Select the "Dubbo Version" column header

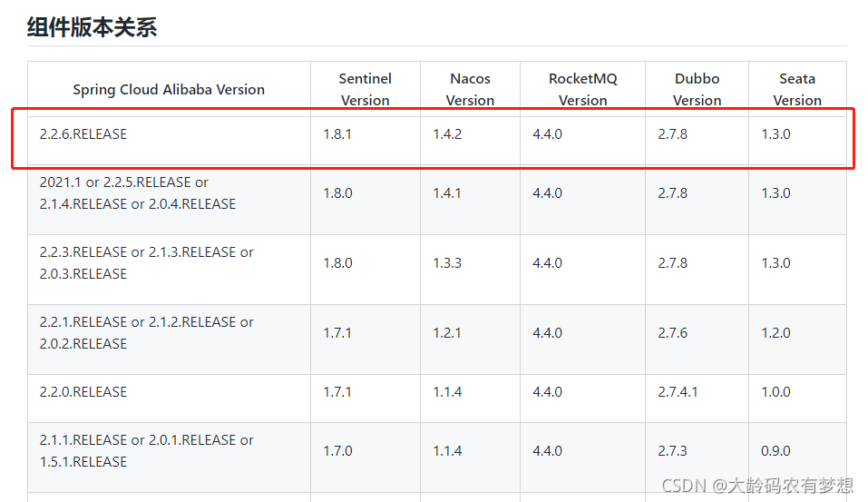(697, 89)
